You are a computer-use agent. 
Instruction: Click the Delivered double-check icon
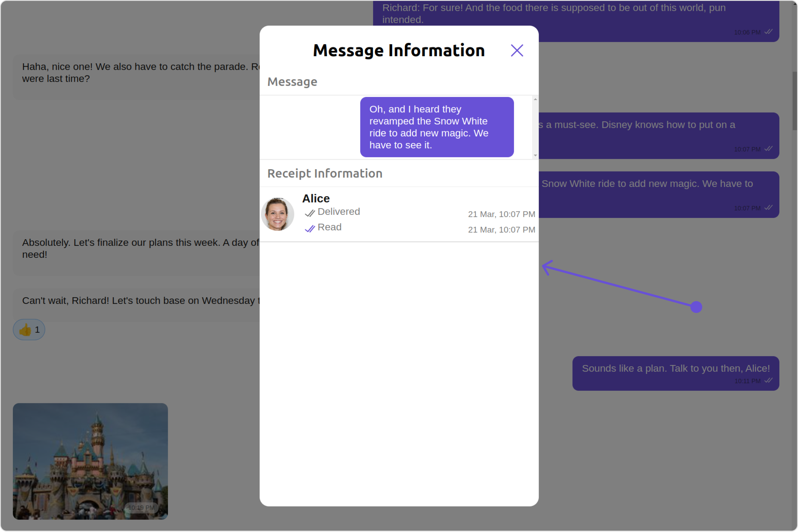tap(310, 213)
